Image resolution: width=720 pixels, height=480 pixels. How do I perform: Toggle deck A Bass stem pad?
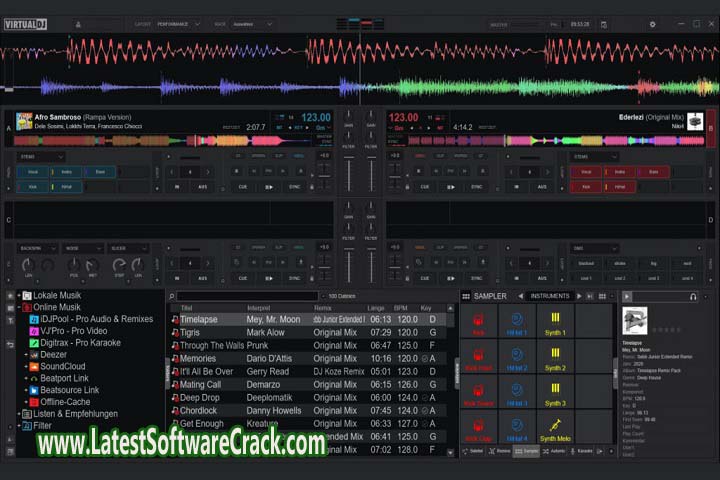(100, 172)
